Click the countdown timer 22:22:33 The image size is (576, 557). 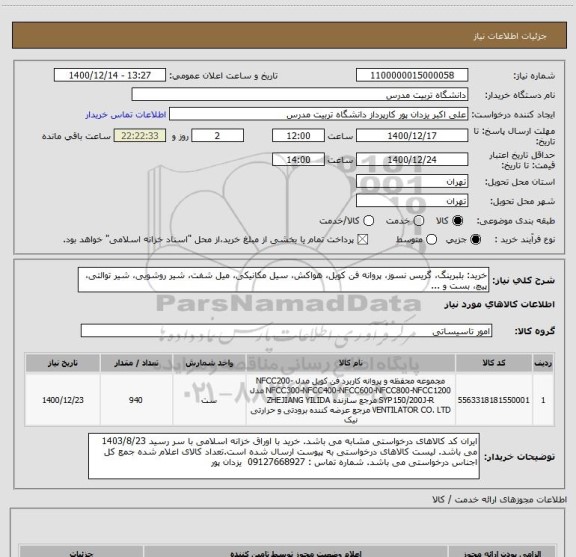click(140, 136)
